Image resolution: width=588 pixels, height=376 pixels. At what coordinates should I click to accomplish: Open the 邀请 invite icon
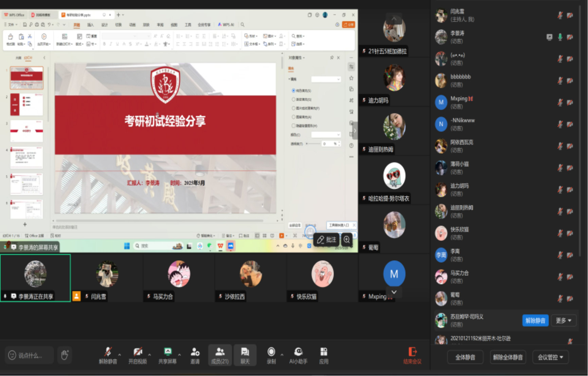pos(195,355)
